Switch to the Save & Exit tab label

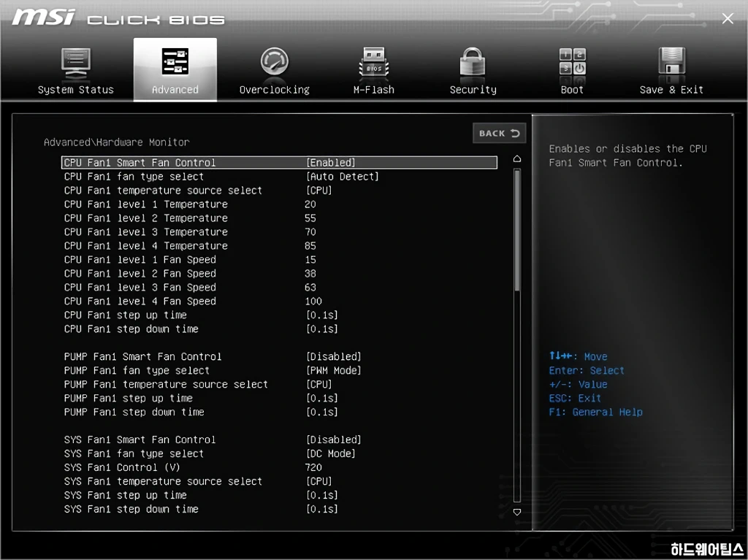tap(672, 90)
